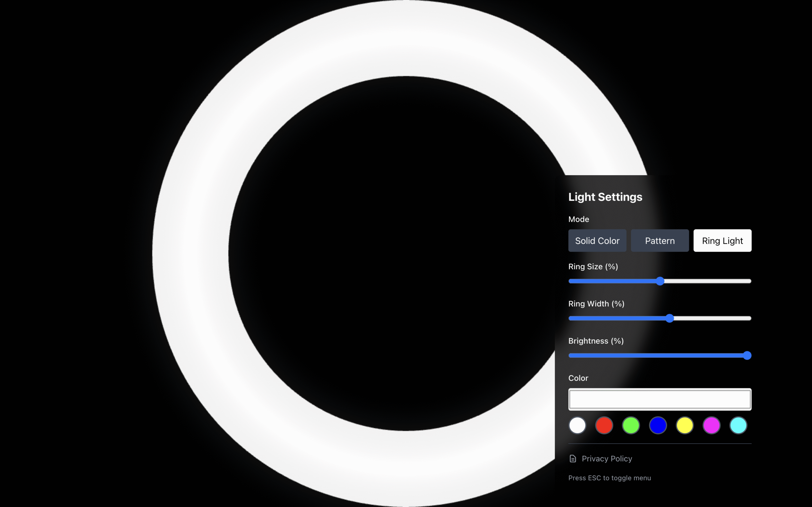Select the red color swatch
The image size is (812, 507).
click(x=604, y=425)
